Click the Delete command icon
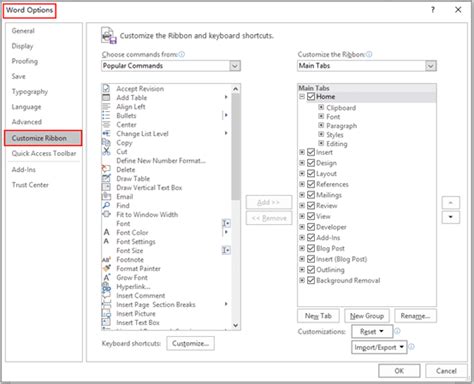 coord(106,169)
